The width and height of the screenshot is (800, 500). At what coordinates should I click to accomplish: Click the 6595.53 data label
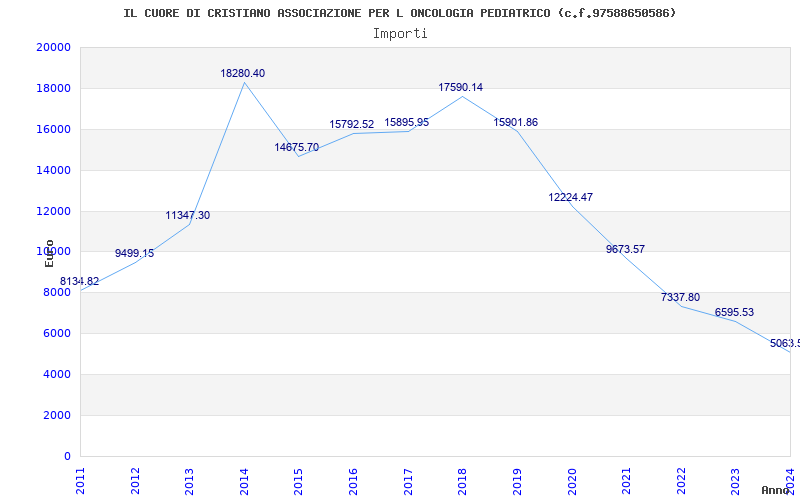(x=734, y=312)
